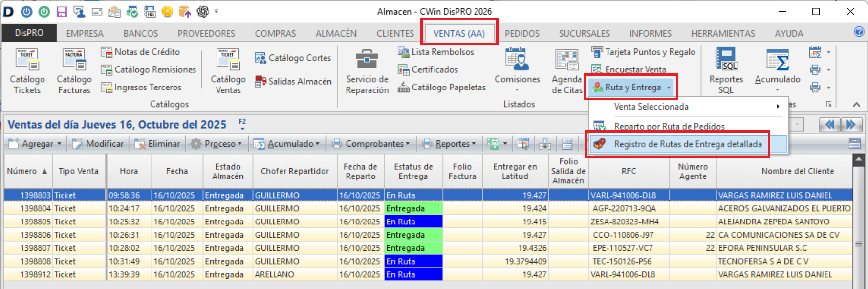Open Catálogo Facturas

[x=74, y=71]
